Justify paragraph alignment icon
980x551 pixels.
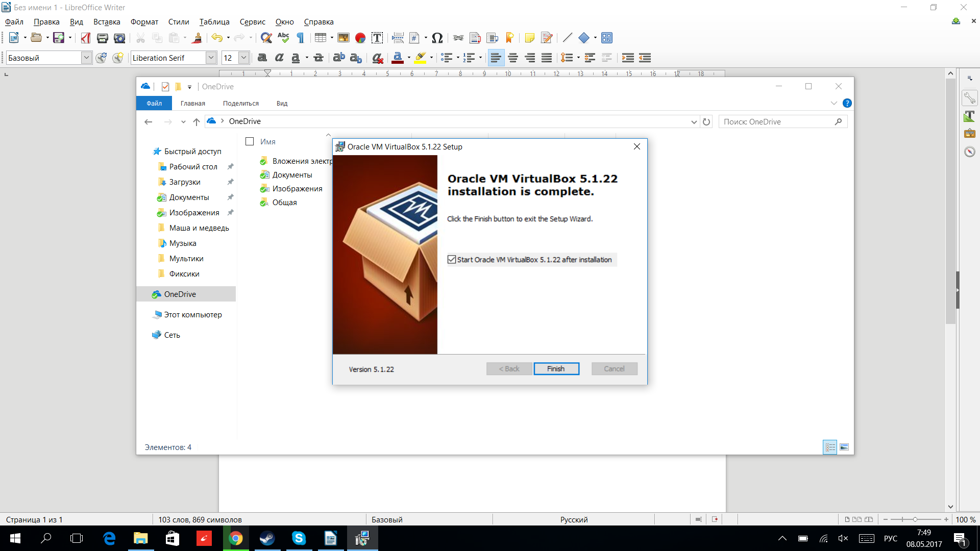[x=547, y=58]
